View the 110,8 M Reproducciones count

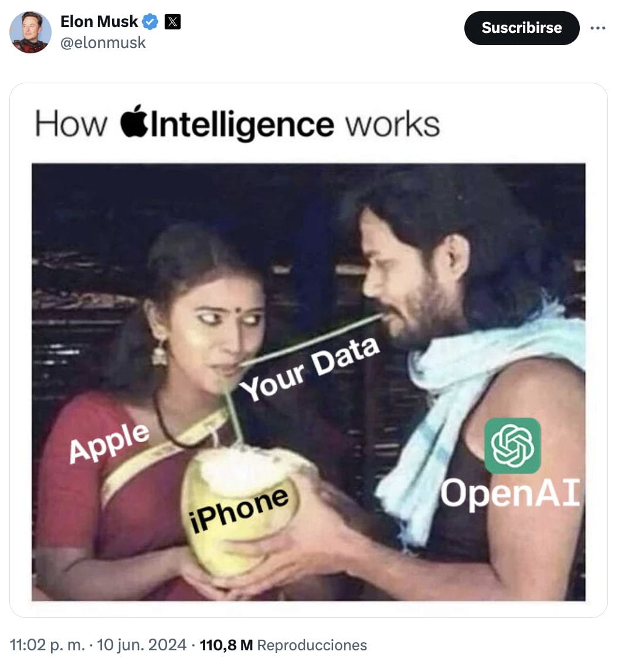coord(283,644)
